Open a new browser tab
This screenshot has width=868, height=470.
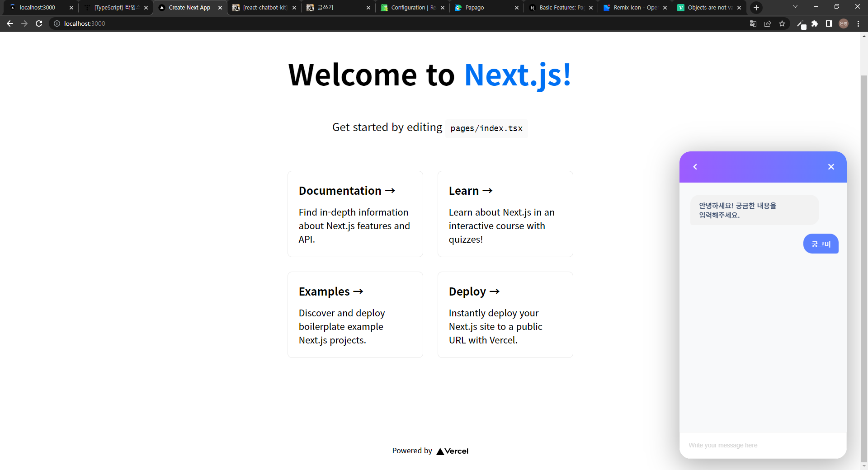click(756, 8)
